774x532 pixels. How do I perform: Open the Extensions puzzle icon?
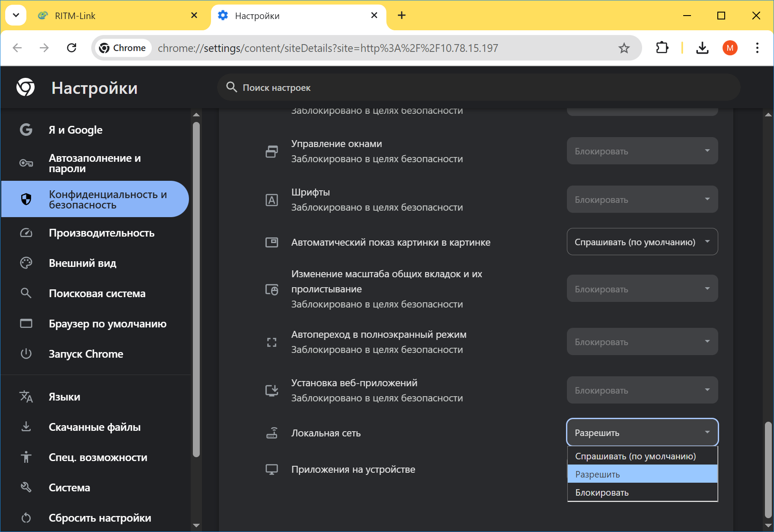(x=662, y=48)
